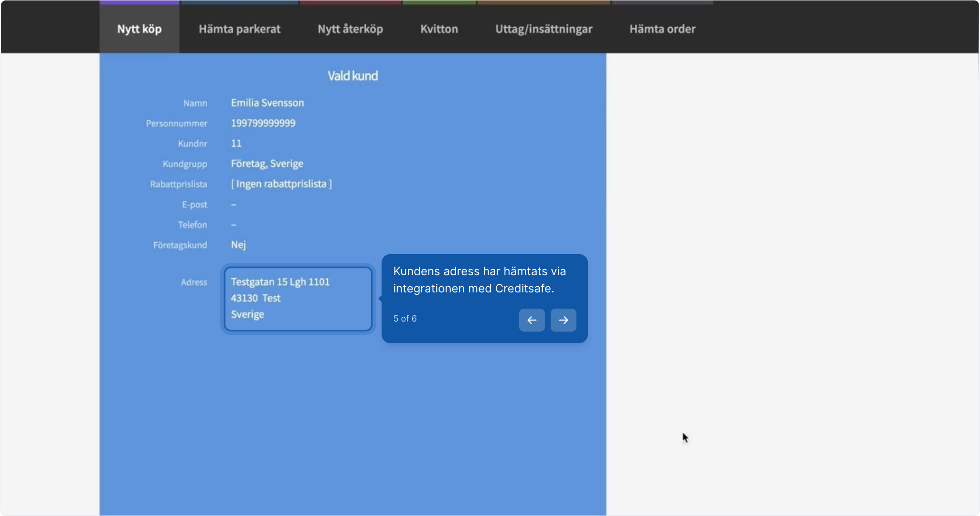Click the highlighted address box
Image resolution: width=980 pixels, height=516 pixels.
(x=298, y=299)
